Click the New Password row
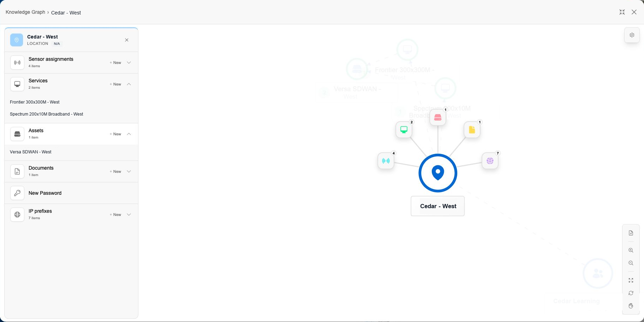 (x=71, y=193)
